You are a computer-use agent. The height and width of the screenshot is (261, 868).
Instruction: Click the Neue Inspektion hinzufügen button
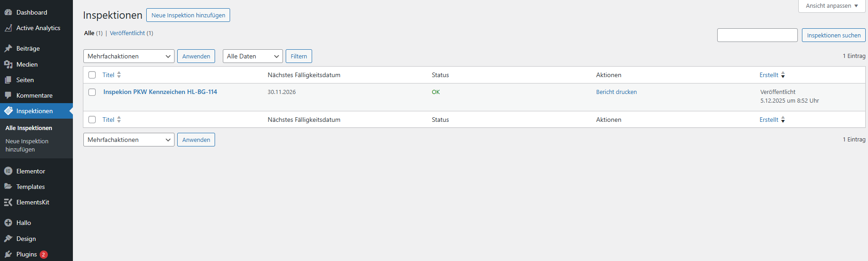click(188, 15)
